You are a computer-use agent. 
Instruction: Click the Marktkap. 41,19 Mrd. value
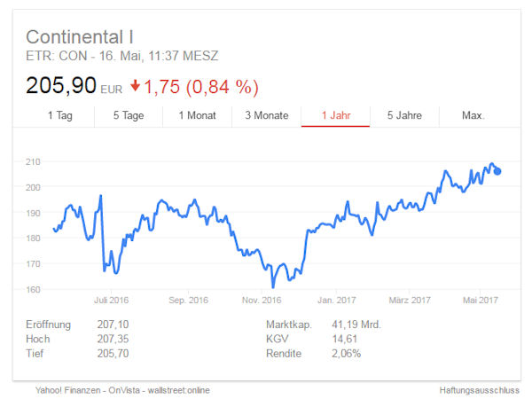[x=356, y=325]
